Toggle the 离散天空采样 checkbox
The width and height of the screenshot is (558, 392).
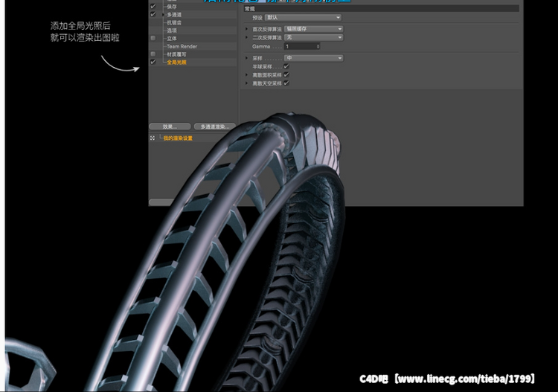click(x=286, y=83)
